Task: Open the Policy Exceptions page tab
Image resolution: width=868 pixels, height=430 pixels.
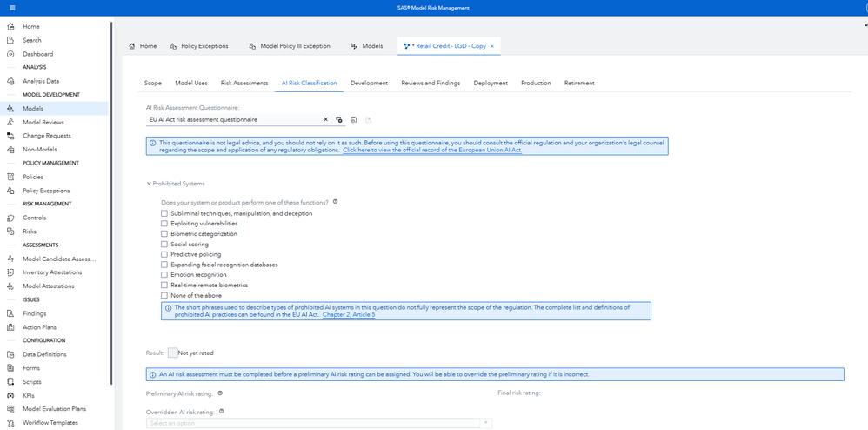Action: coord(199,46)
